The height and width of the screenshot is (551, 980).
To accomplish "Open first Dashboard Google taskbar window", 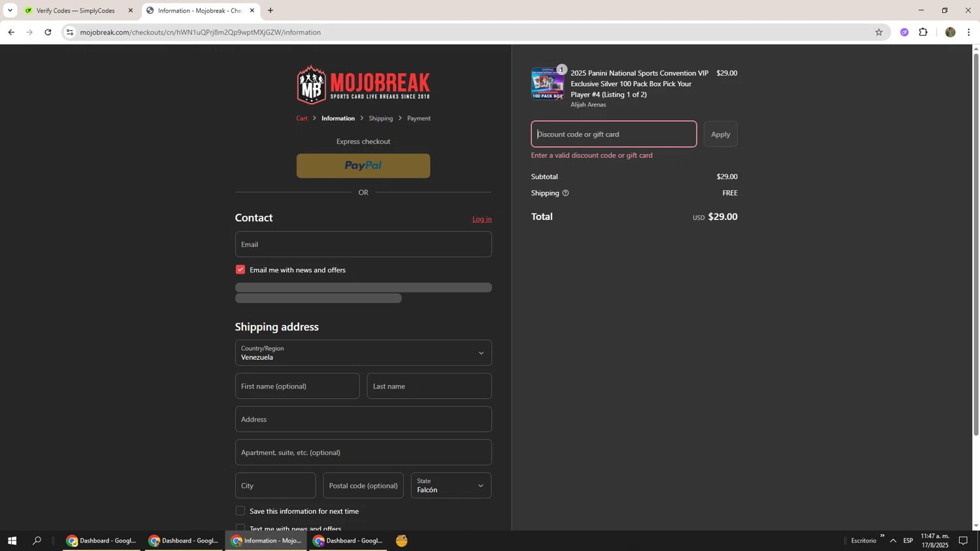I will click(x=102, y=541).
